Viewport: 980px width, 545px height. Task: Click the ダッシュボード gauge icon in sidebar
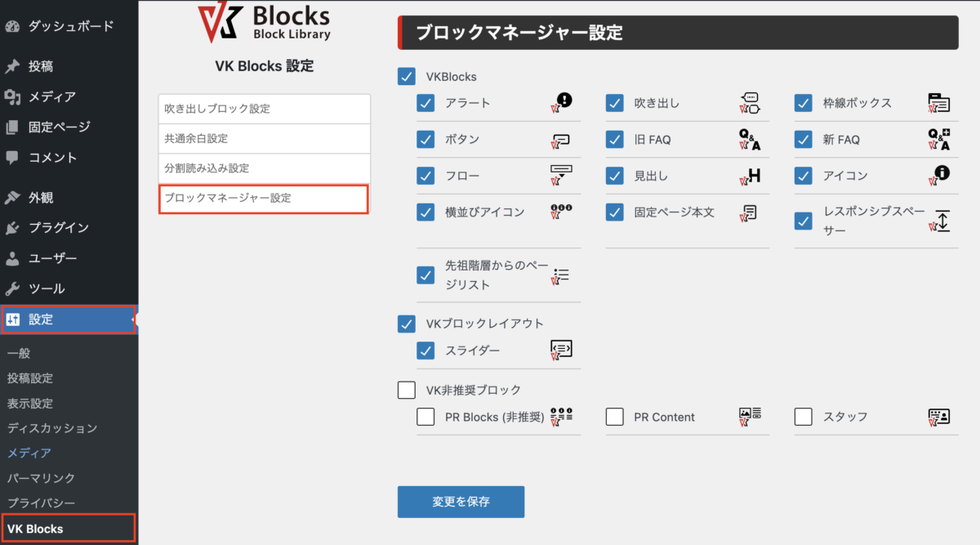click(x=14, y=25)
